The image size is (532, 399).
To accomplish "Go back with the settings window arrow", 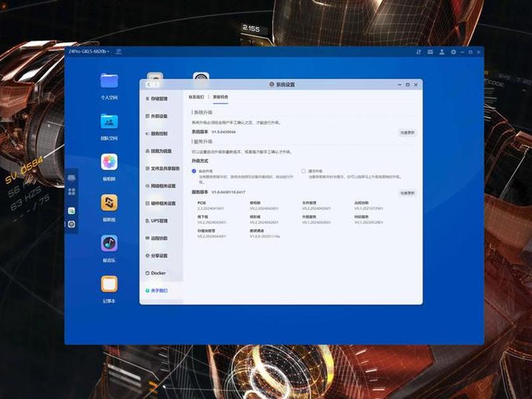I will coord(148,84).
